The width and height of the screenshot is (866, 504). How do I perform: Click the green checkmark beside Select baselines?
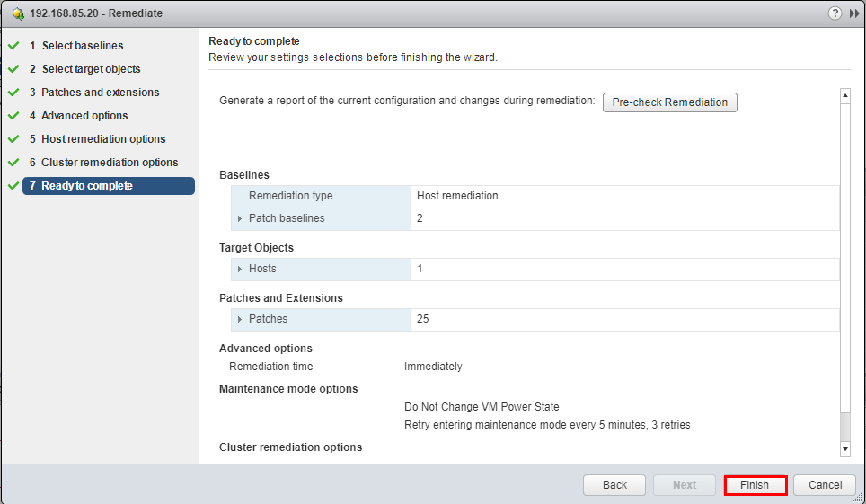(13, 46)
